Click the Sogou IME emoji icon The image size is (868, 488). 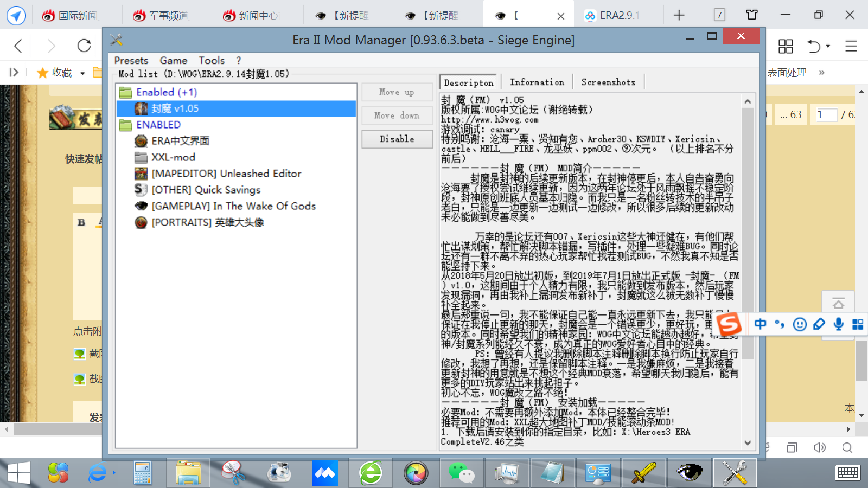(x=800, y=324)
